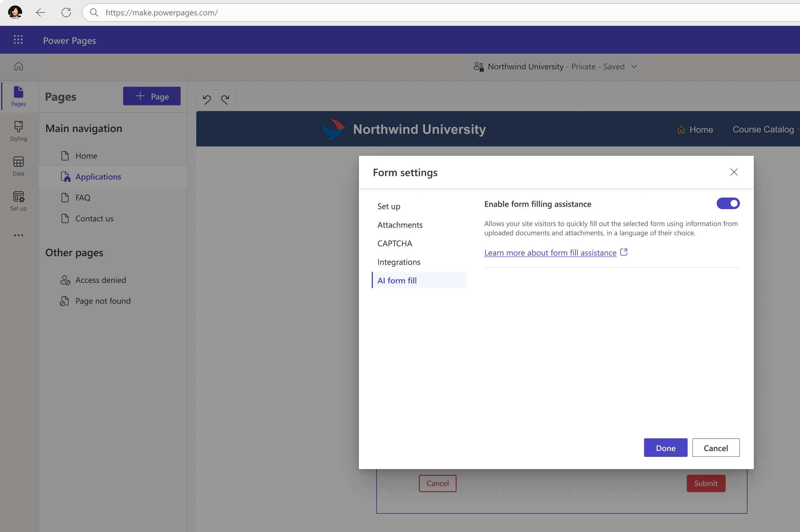
Task: Open Learn more about form fill assistance
Action: (x=556, y=252)
